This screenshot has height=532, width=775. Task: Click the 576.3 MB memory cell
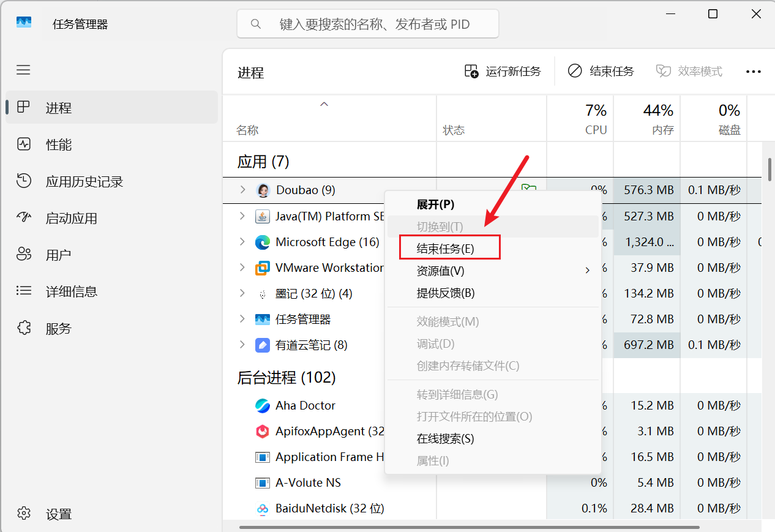pos(647,190)
